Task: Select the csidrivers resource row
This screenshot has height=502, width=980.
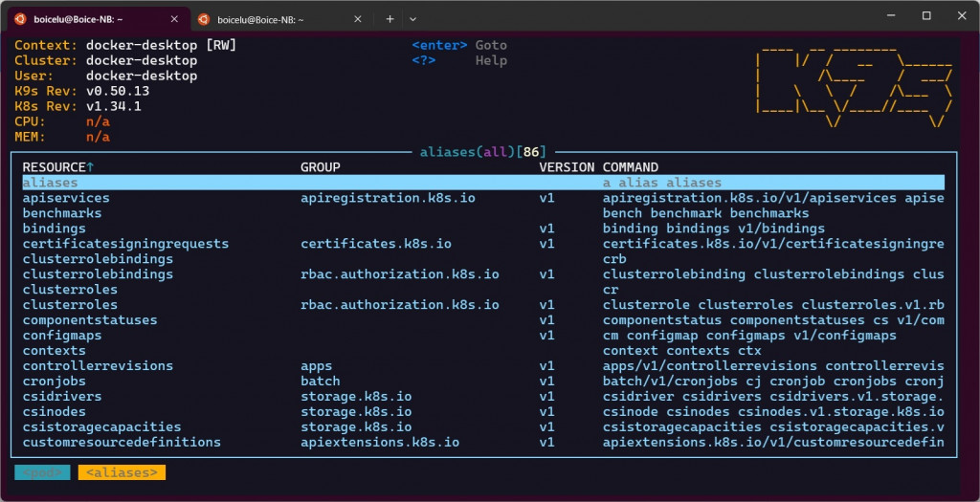Action: [x=483, y=397]
